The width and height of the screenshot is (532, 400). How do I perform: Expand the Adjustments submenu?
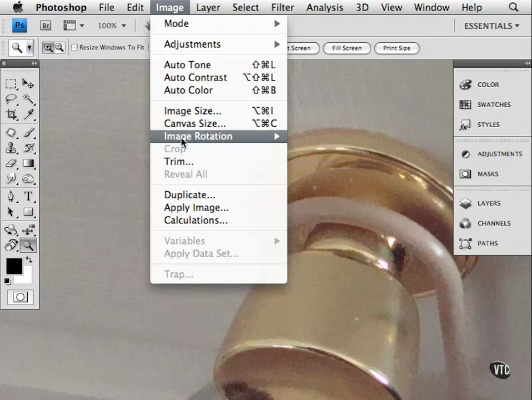[219, 44]
